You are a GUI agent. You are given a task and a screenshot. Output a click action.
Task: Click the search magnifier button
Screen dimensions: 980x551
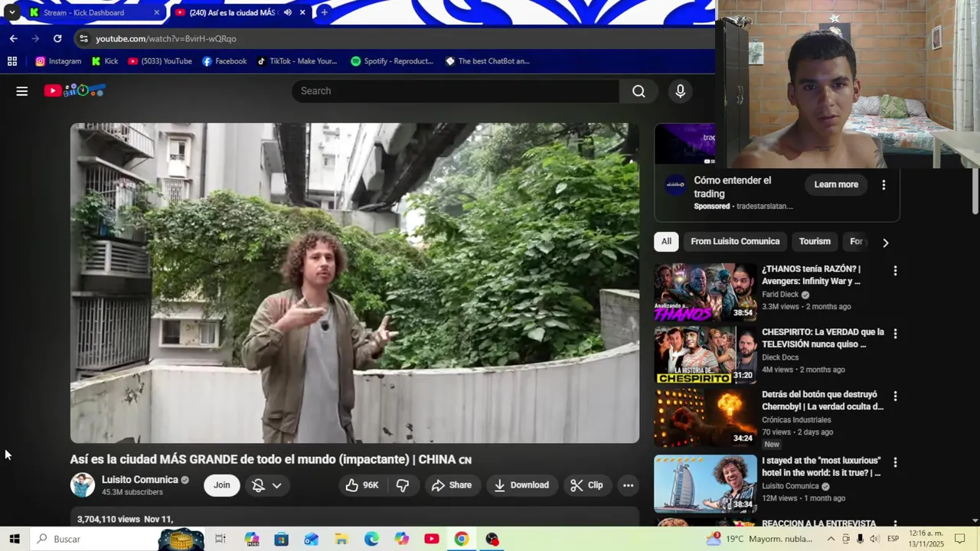click(639, 91)
